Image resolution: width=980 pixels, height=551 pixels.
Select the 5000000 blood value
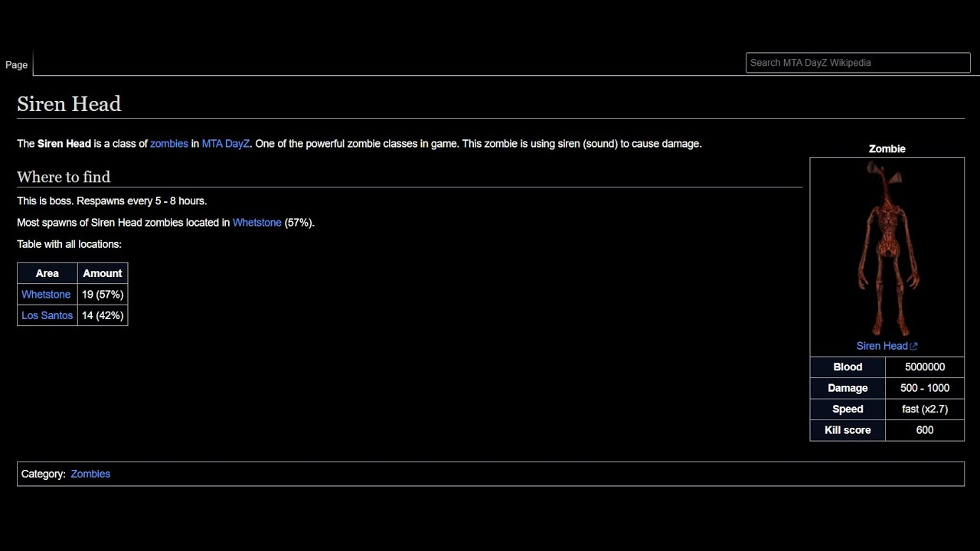point(925,367)
